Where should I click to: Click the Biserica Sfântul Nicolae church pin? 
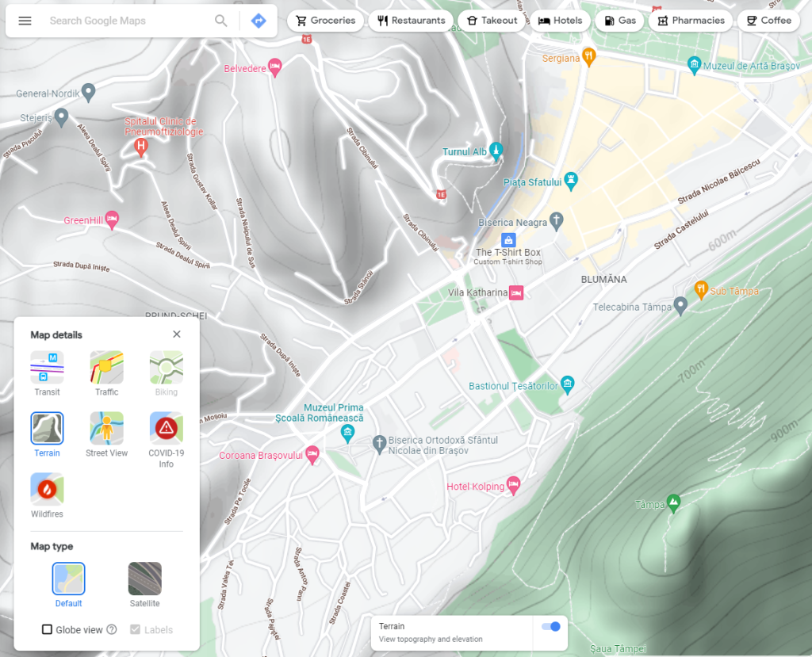pyautogui.click(x=380, y=445)
